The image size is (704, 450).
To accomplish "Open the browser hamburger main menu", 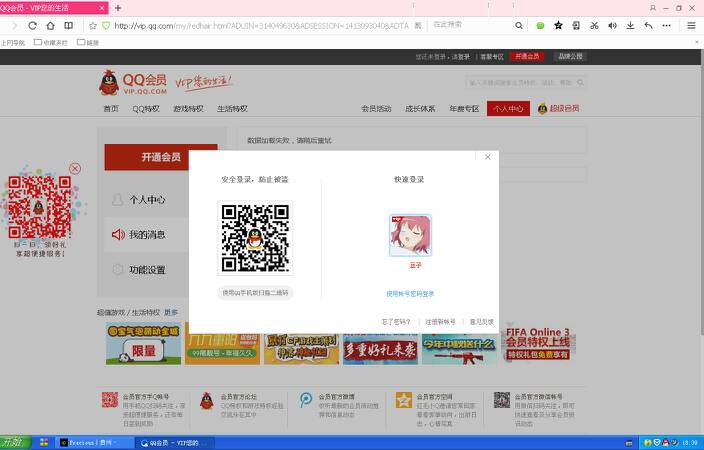I will coord(691,26).
